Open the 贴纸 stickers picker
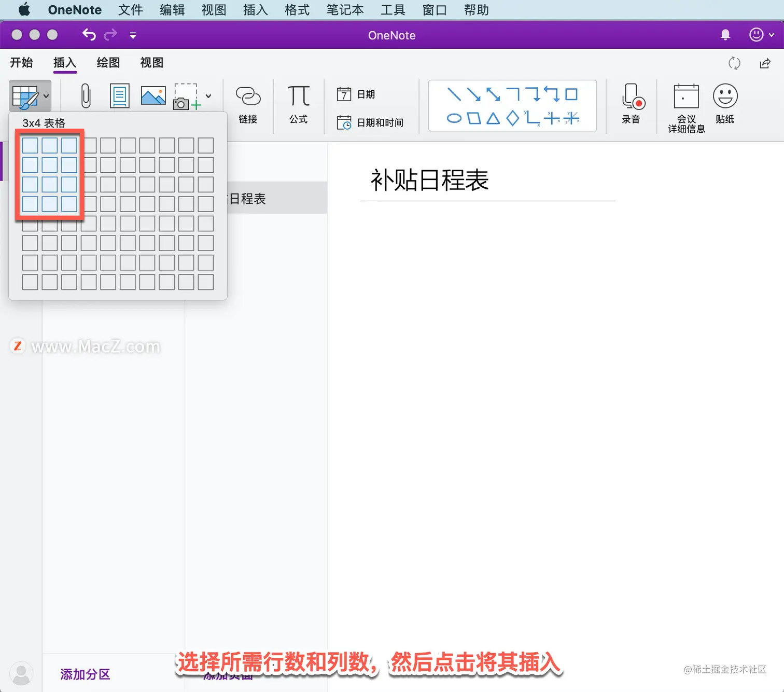This screenshot has width=784, height=692. click(x=725, y=104)
